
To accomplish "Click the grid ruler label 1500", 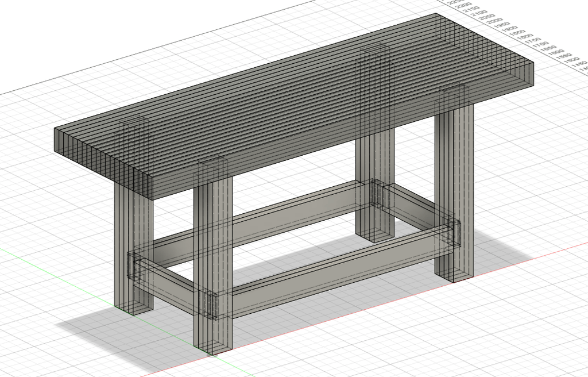I will (x=572, y=60).
